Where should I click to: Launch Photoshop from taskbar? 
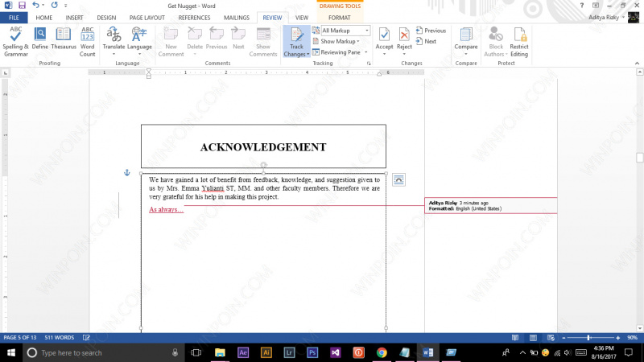312,352
